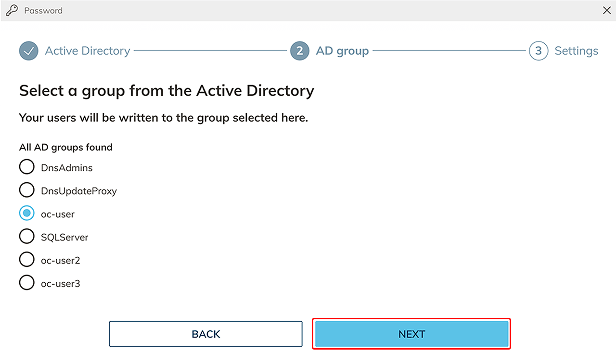This screenshot has height=364, width=616.
Task: Click the key icon in the title bar
Action: tap(12, 10)
